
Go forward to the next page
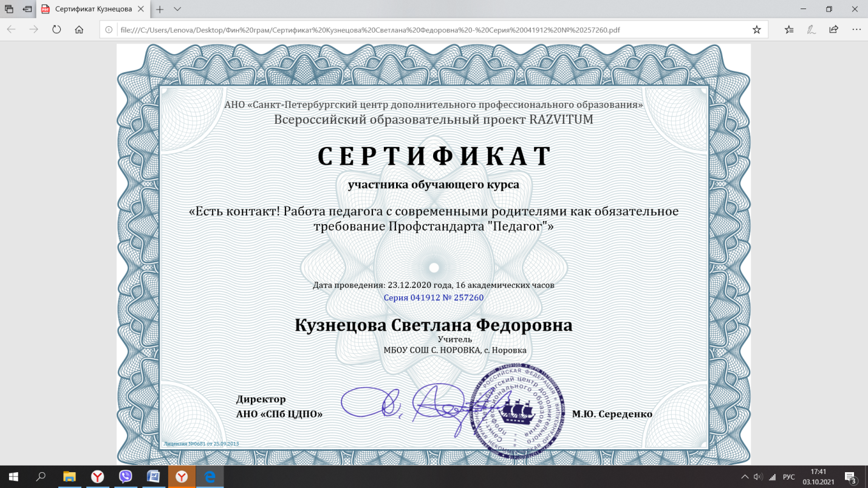coord(34,29)
